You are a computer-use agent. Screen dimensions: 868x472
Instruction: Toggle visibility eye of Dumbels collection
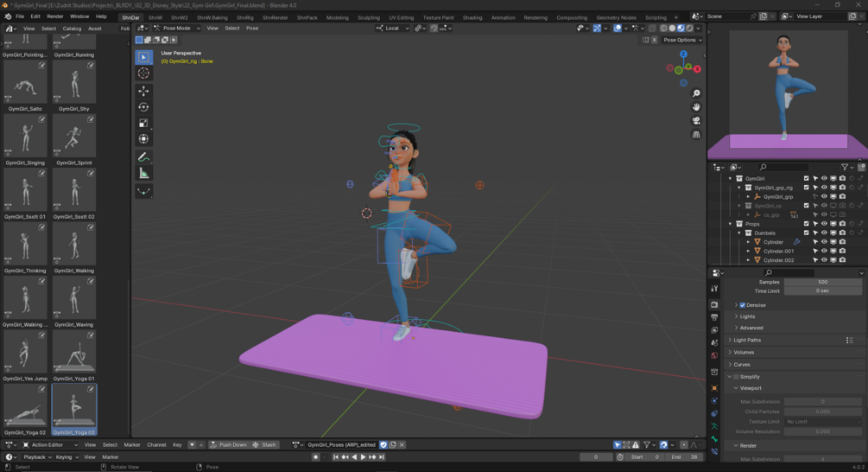824,233
